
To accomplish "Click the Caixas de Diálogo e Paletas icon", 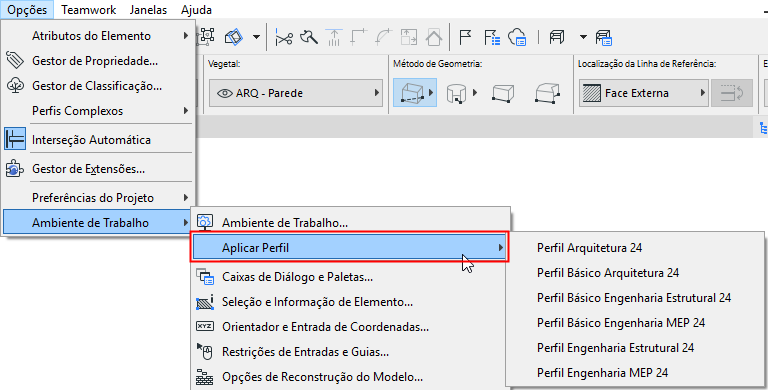I will coord(205,277).
